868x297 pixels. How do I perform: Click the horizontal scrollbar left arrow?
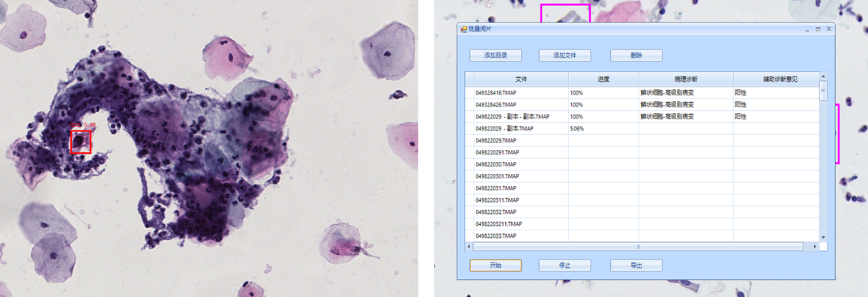click(469, 246)
